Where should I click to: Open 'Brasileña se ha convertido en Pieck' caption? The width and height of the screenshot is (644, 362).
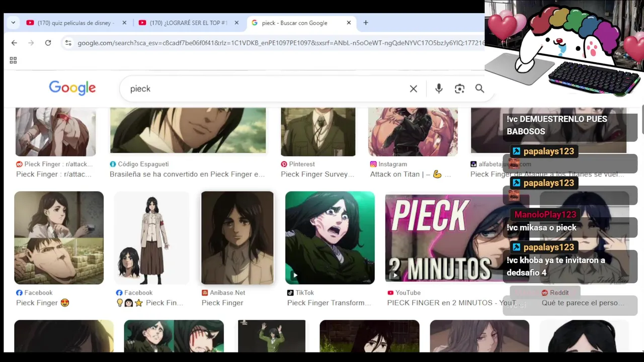coord(187,174)
